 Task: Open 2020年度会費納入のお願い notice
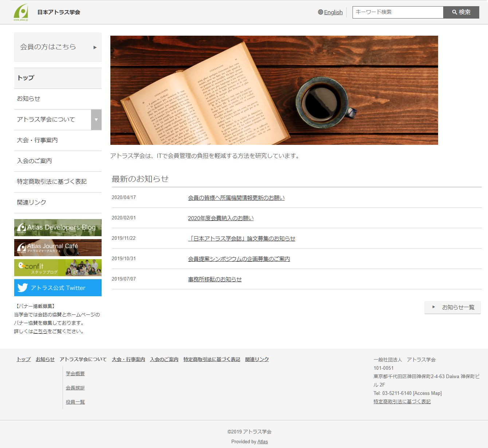tap(220, 218)
